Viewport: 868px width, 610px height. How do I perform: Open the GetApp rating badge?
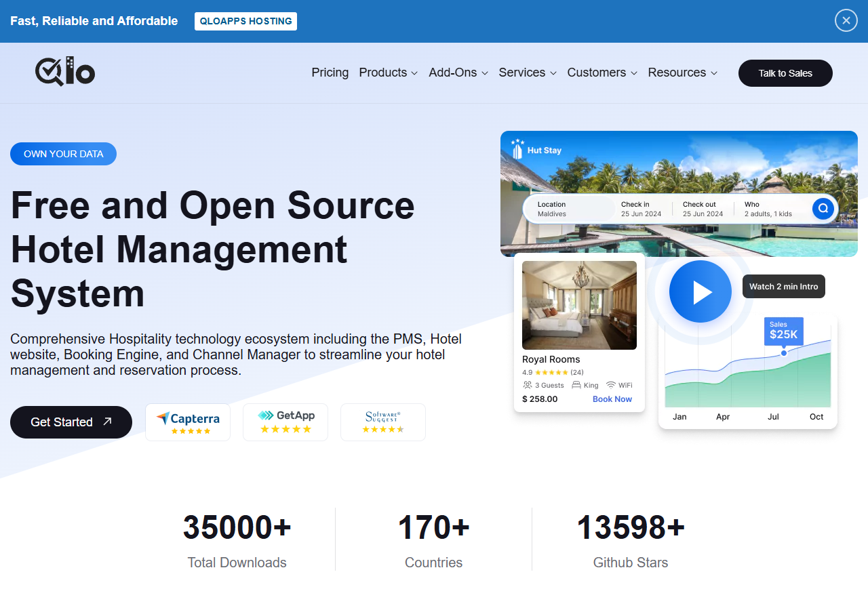coord(285,422)
